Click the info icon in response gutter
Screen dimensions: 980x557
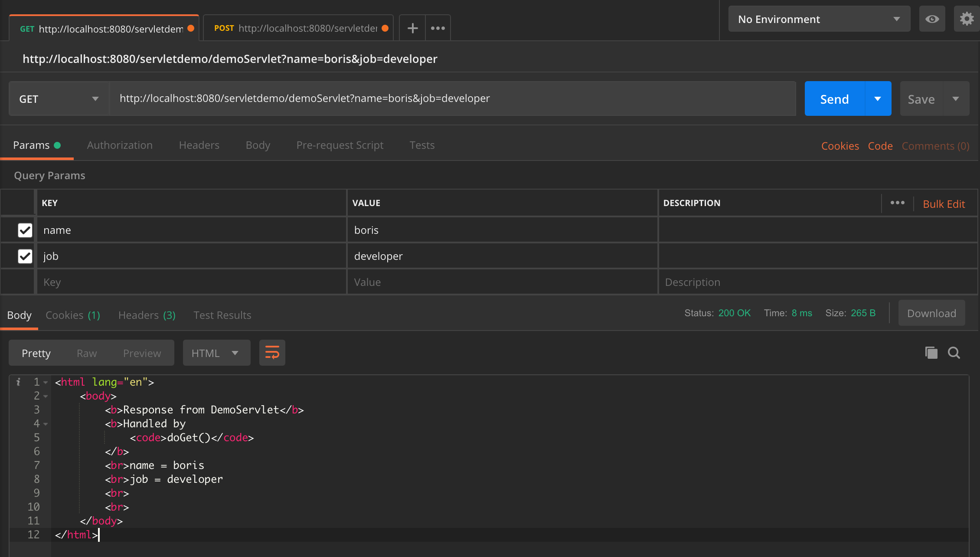coord(18,382)
